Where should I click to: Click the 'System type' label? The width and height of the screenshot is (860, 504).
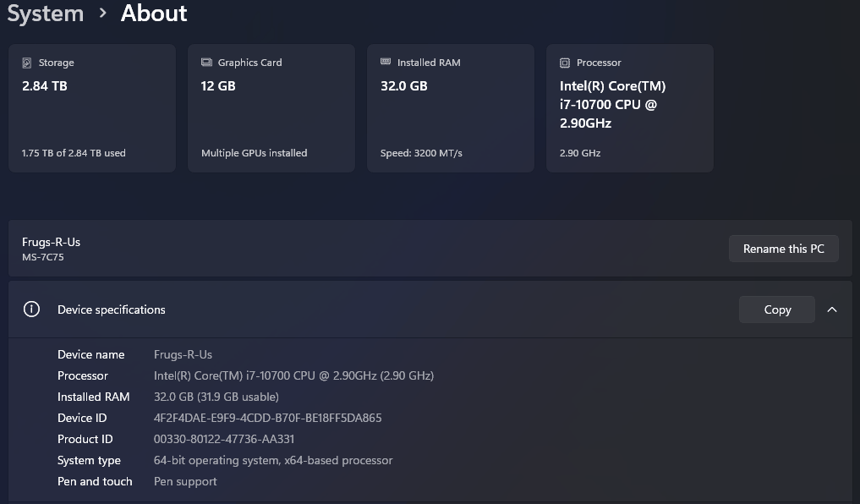point(89,460)
